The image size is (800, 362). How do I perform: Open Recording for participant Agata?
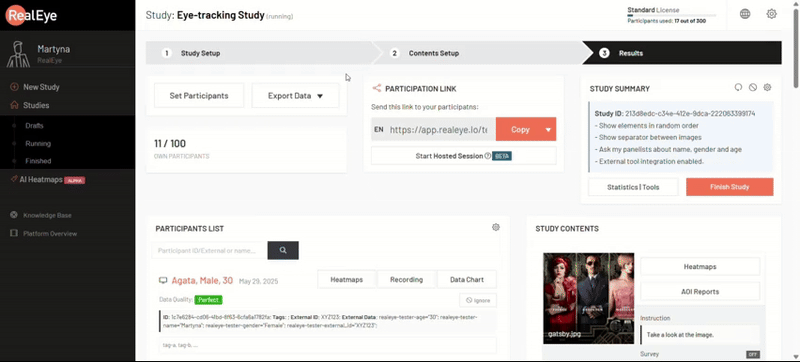pos(407,279)
